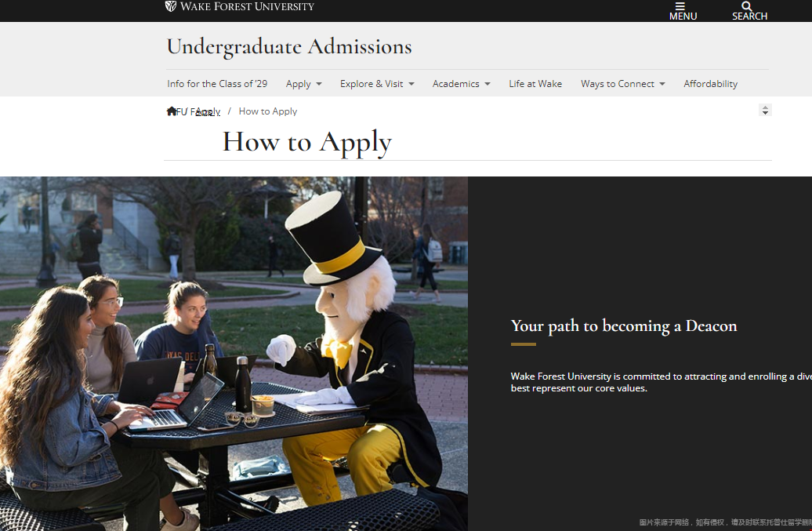
Task: Click the Deacon mascot hero photo
Action: pos(234,354)
